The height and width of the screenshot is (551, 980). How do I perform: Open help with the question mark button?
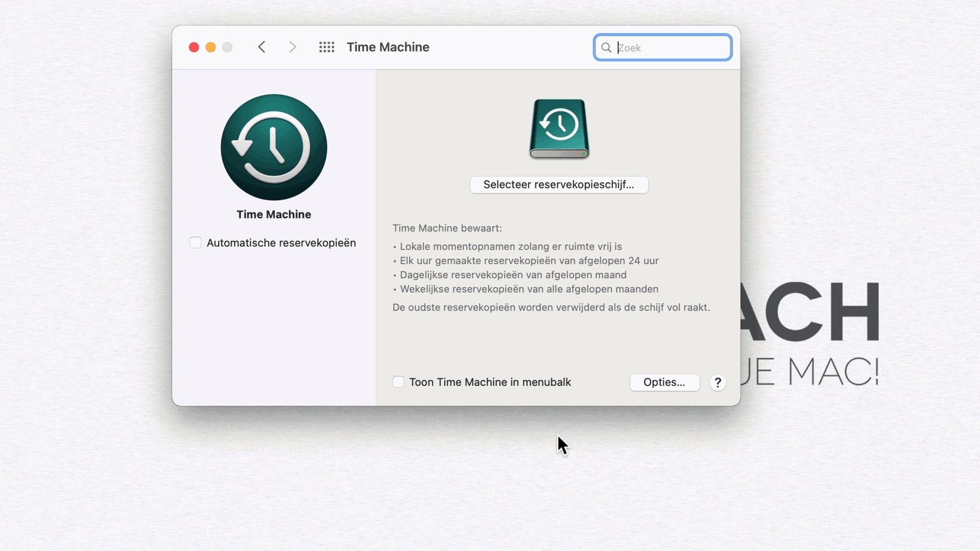coord(717,383)
